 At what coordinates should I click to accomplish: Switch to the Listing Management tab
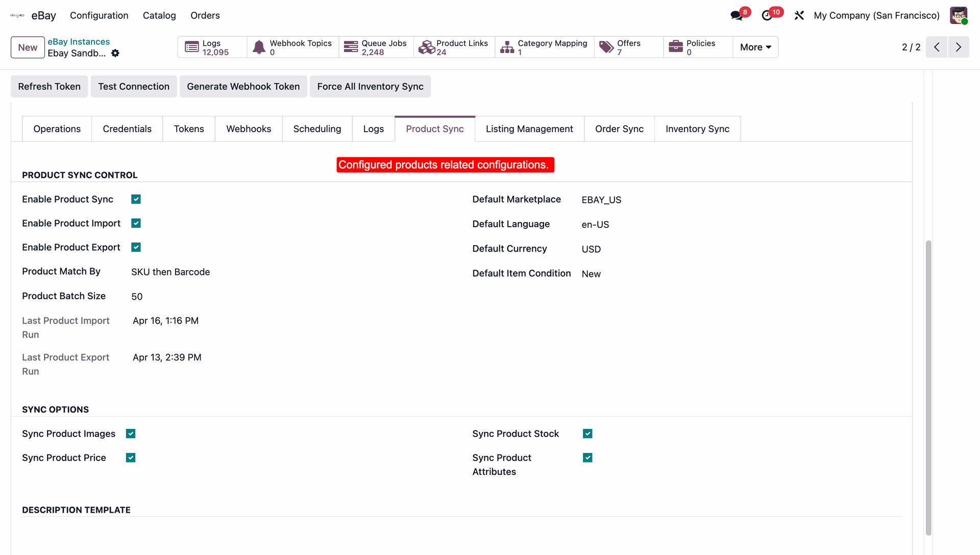pos(529,129)
